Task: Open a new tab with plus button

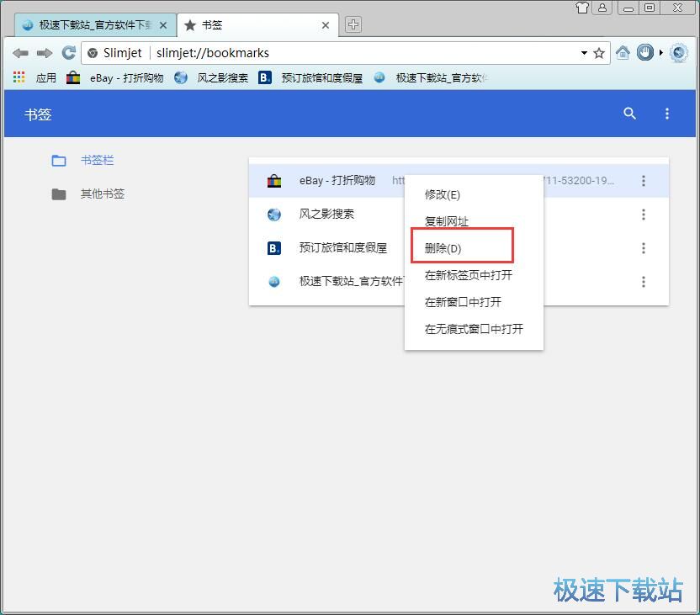Action: (x=353, y=24)
